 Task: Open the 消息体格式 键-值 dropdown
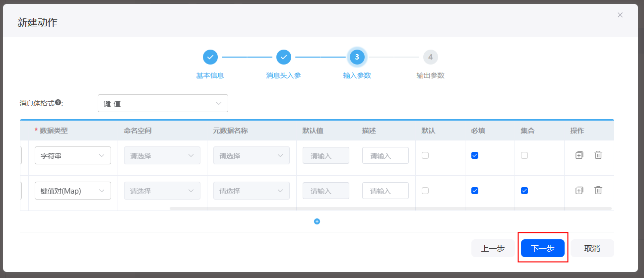pos(163,103)
